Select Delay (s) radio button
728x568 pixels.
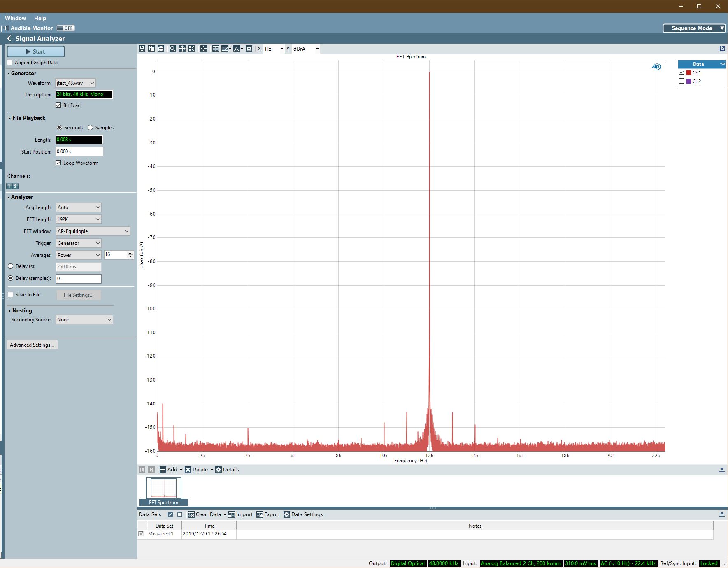(x=11, y=266)
